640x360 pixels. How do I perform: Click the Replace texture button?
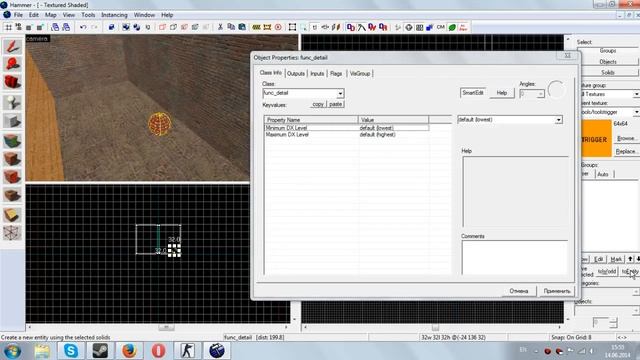coord(626,151)
